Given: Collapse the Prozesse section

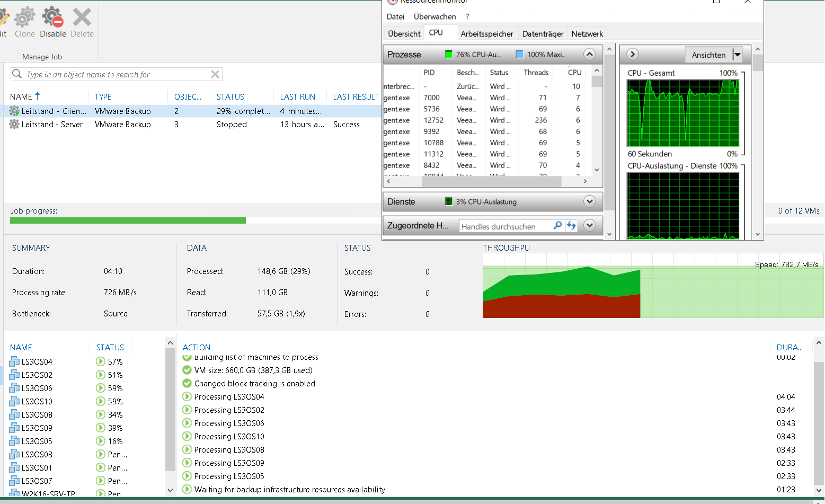Looking at the screenshot, I should pos(589,55).
